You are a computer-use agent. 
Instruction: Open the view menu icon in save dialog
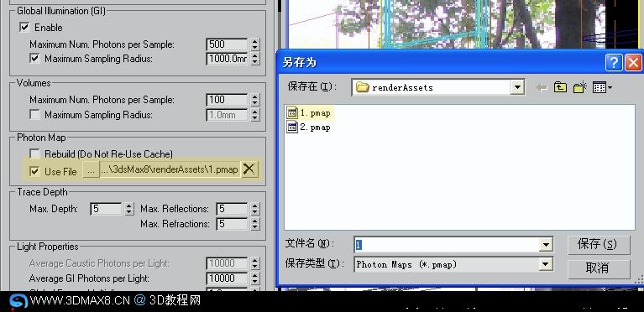tap(602, 87)
